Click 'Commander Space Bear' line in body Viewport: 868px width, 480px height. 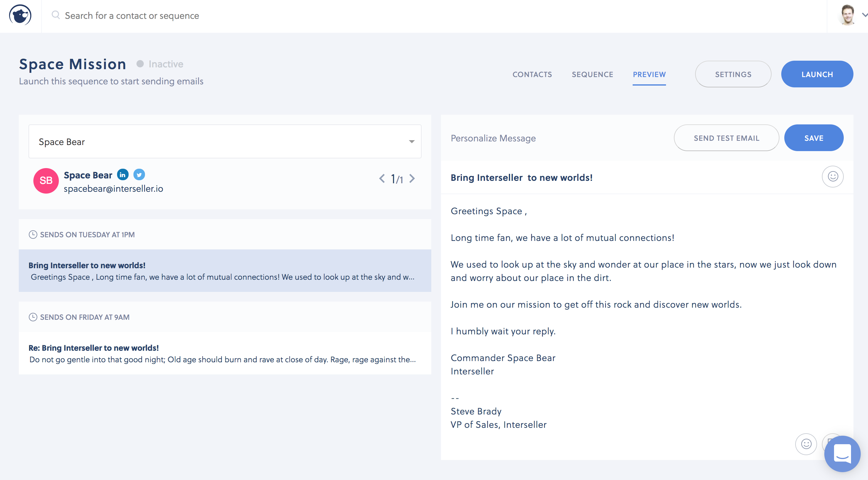503,358
